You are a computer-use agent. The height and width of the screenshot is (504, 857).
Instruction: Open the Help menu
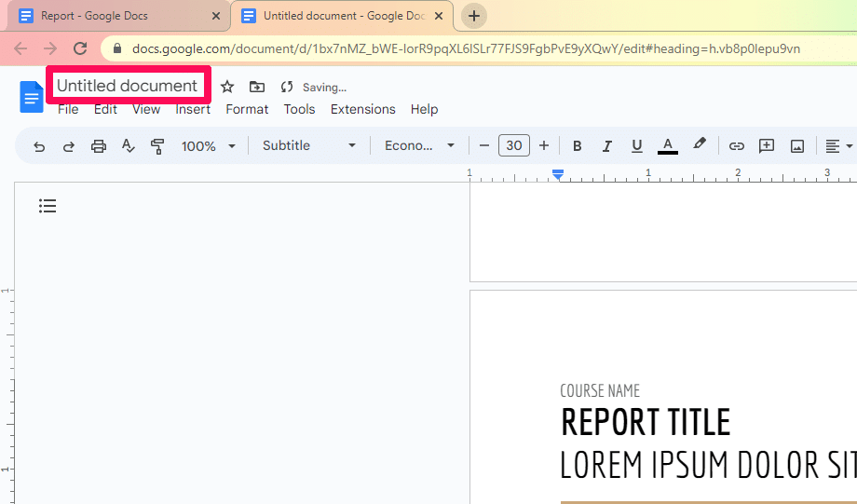(x=424, y=109)
